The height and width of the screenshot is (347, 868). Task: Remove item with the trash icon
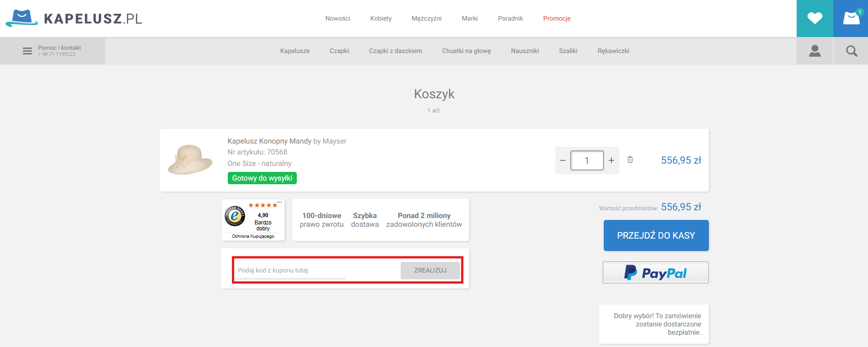(x=630, y=160)
